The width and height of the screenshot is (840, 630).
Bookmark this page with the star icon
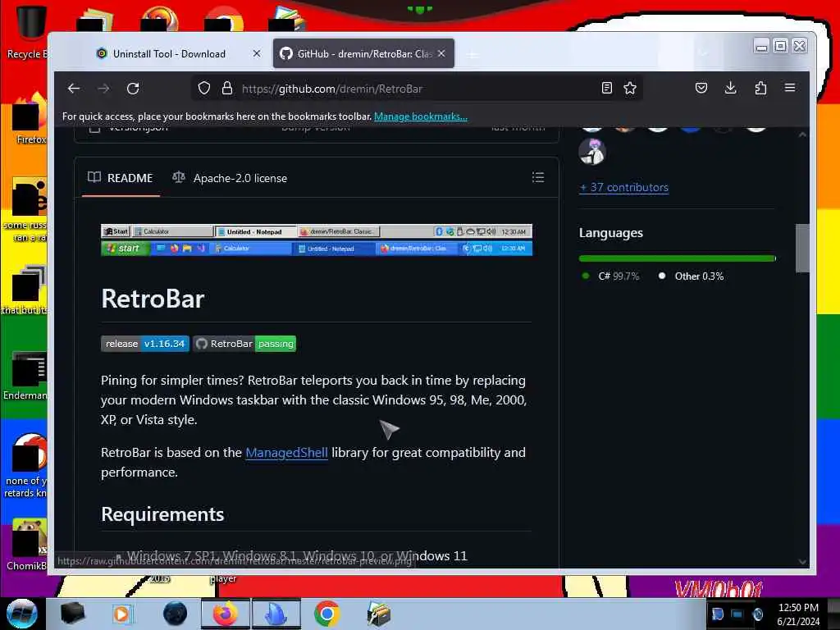pos(630,89)
